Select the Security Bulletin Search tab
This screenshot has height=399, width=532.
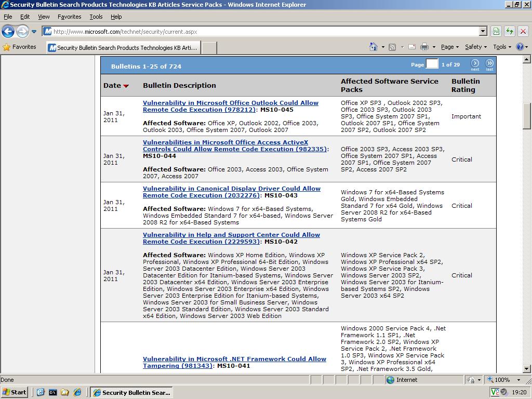124,48
